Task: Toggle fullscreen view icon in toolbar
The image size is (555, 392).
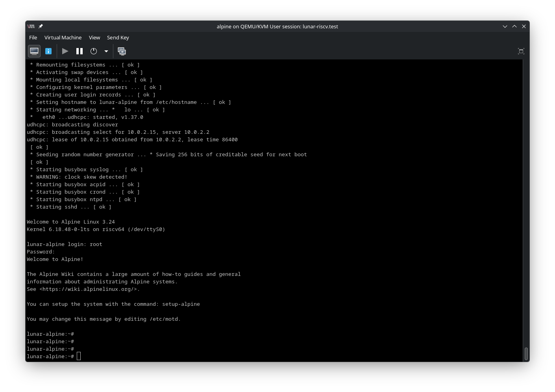Action: click(521, 51)
